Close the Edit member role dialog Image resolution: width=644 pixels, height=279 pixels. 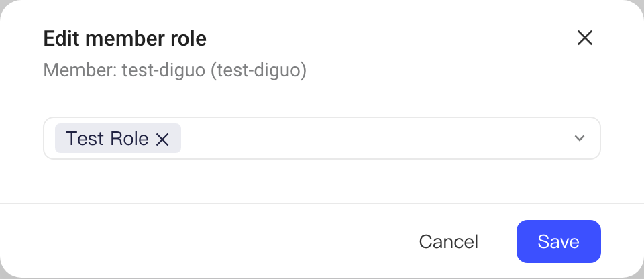click(x=584, y=38)
